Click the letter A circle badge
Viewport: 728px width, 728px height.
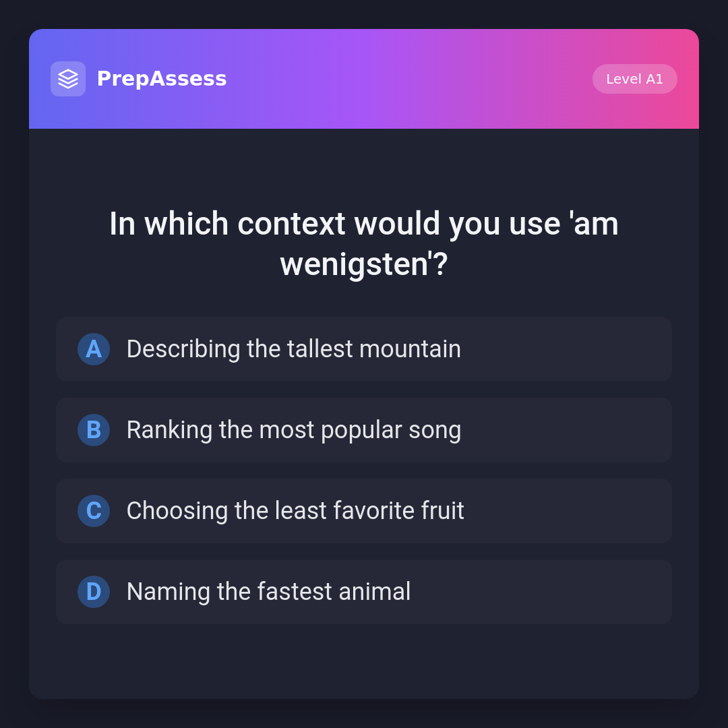tap(94, 349)
